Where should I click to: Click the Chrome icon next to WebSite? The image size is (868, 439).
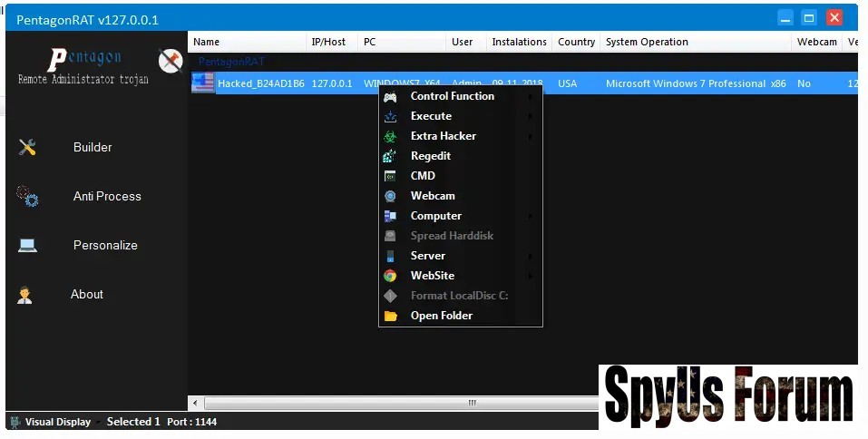click(x=390, y=276)
